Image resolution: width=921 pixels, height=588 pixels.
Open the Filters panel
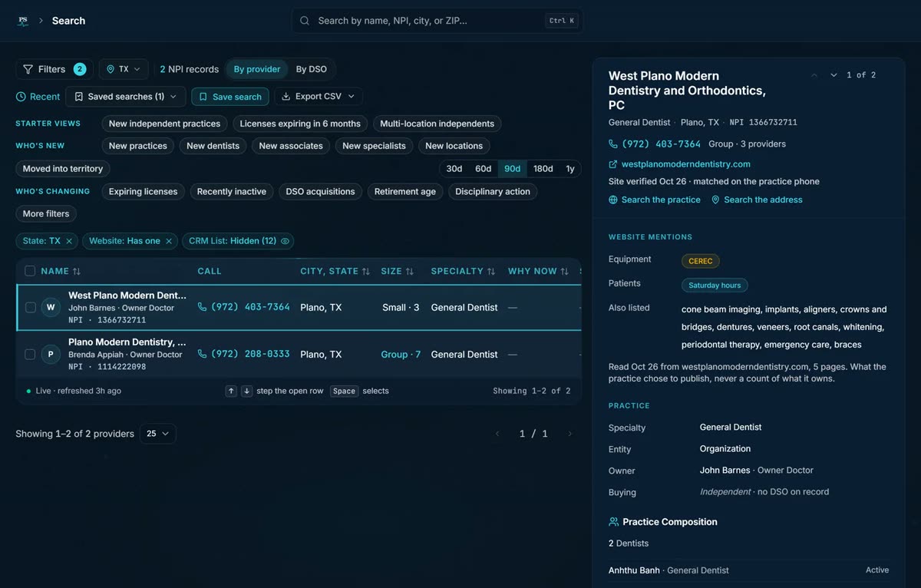click(54, 69)
